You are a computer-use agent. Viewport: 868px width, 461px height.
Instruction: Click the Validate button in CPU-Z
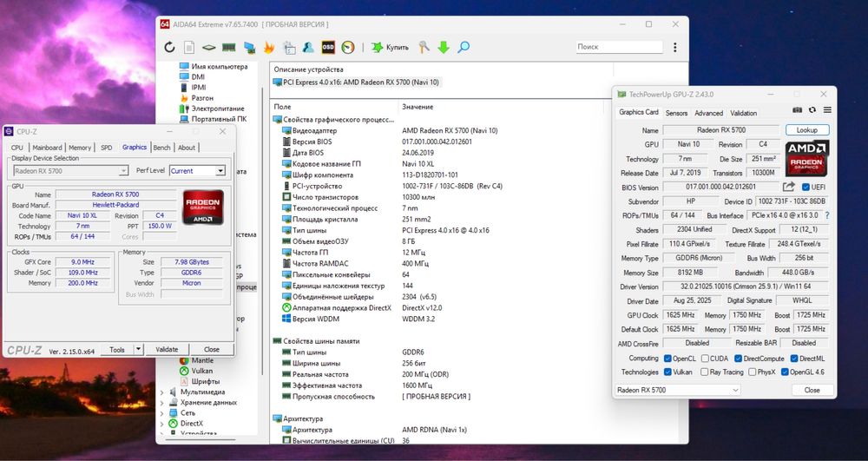point(167,350)
